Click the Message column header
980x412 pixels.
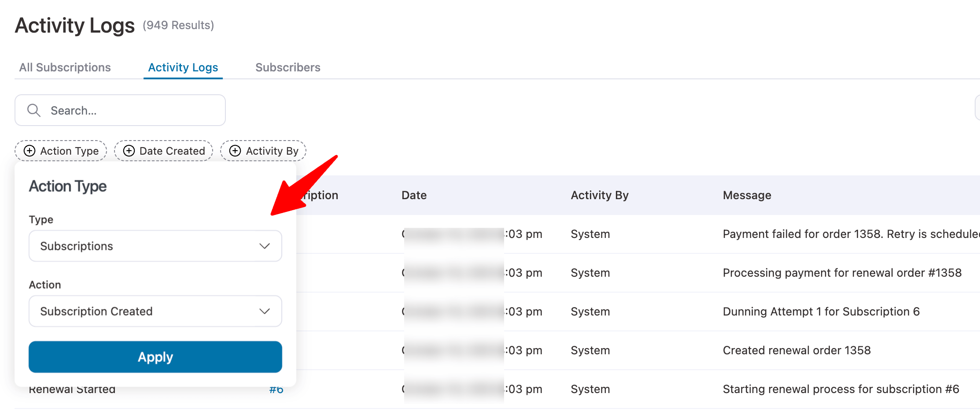tap(746, 195)
